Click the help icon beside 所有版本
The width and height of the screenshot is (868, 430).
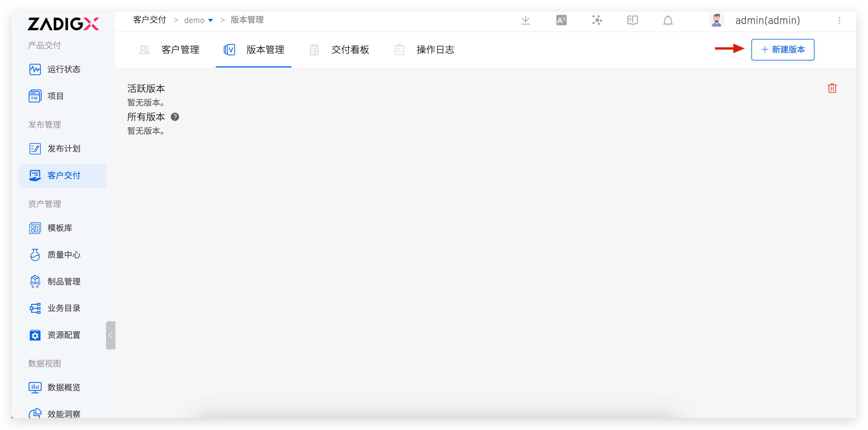point(175,117)
